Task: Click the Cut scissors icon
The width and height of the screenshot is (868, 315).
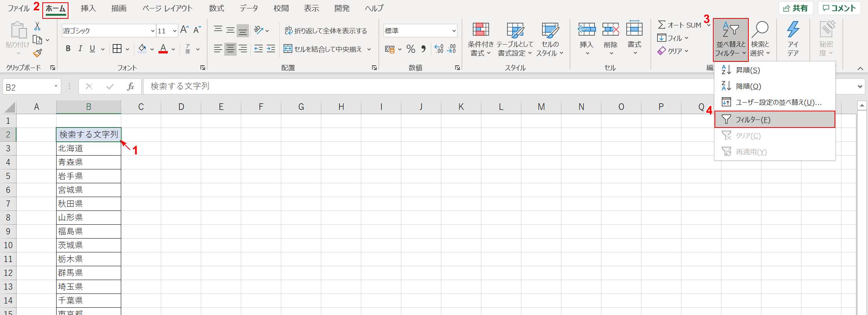Action: pos(37,26)
